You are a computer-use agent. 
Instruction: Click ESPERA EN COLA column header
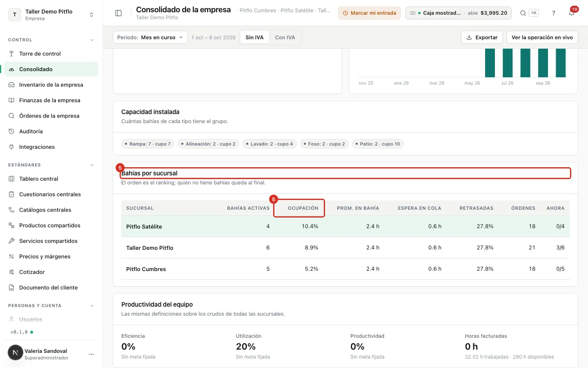click(419, 208)
